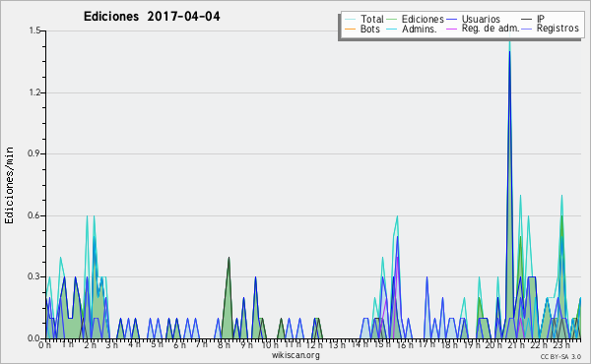Image resolution: width=591 pixels, height=364 pixels.
Task: Click the 8 h tick label on x-axis
Action: pos(224,345)
